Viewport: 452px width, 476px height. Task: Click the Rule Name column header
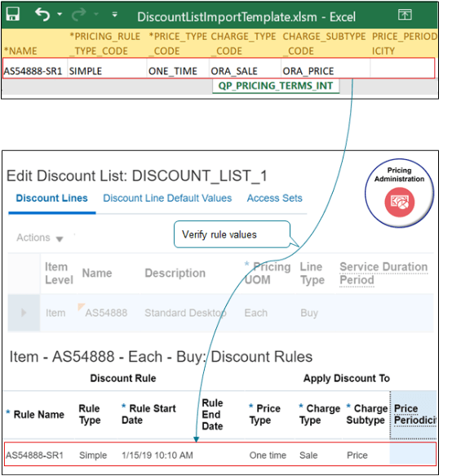pos(36,415)
